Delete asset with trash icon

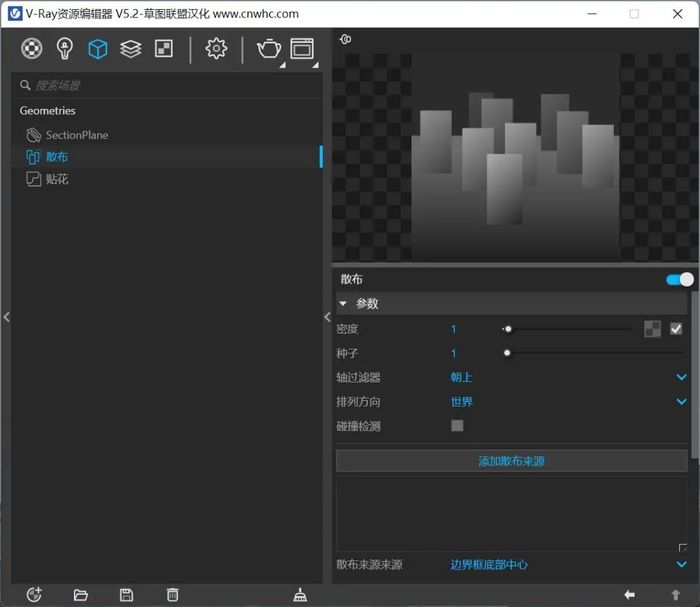(173, 595)
